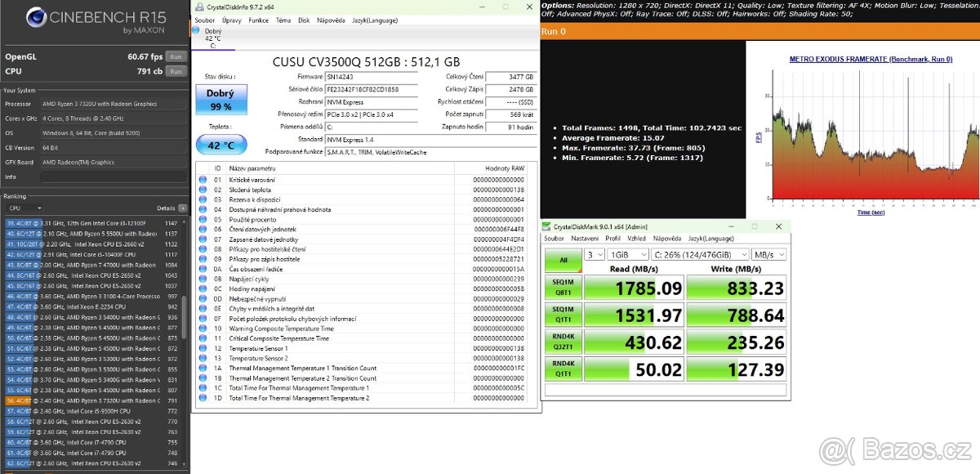The image size is (980, 474).
Task: Open the CPU ranking type dropdown
Action: pos(24,208)
